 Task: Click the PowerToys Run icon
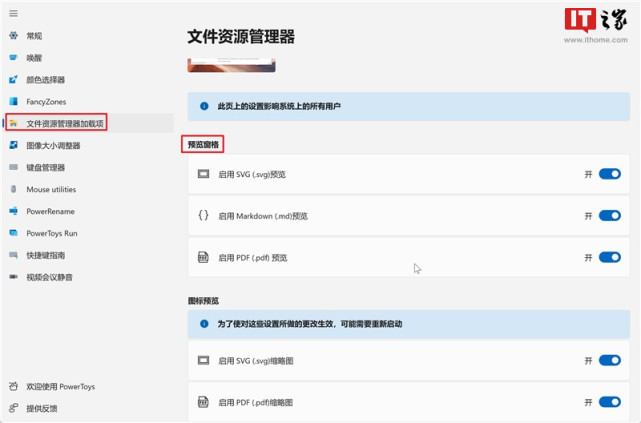point(13,233)
